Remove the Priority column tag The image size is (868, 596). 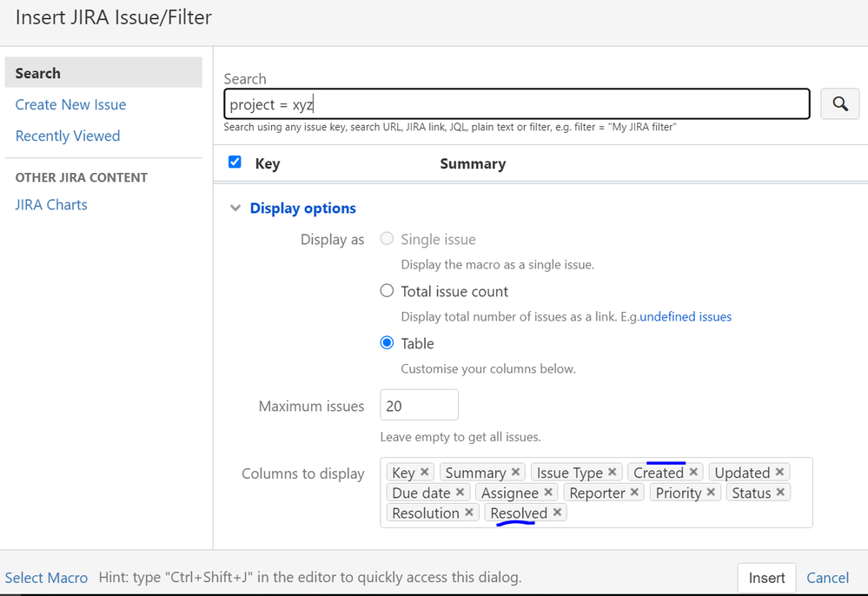coord(711,493)
